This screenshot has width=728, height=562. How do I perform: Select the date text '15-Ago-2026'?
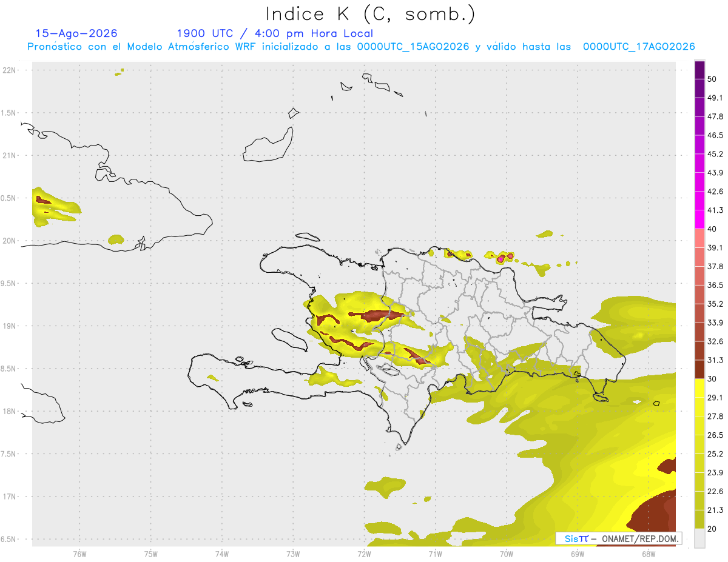[x=76, y=33]
